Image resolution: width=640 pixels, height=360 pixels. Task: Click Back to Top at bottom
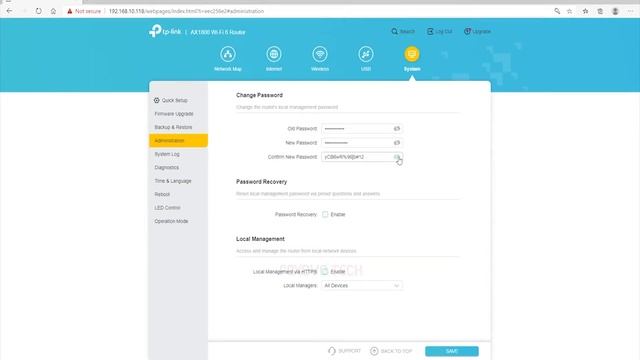(391, 351)
